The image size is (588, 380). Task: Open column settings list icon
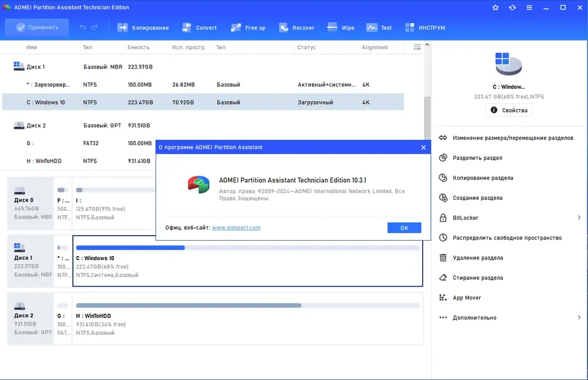[417, 47]
